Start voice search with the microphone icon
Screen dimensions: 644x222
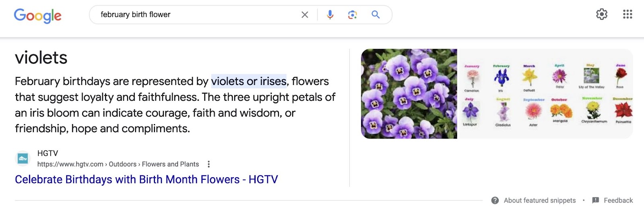point(330,15)
